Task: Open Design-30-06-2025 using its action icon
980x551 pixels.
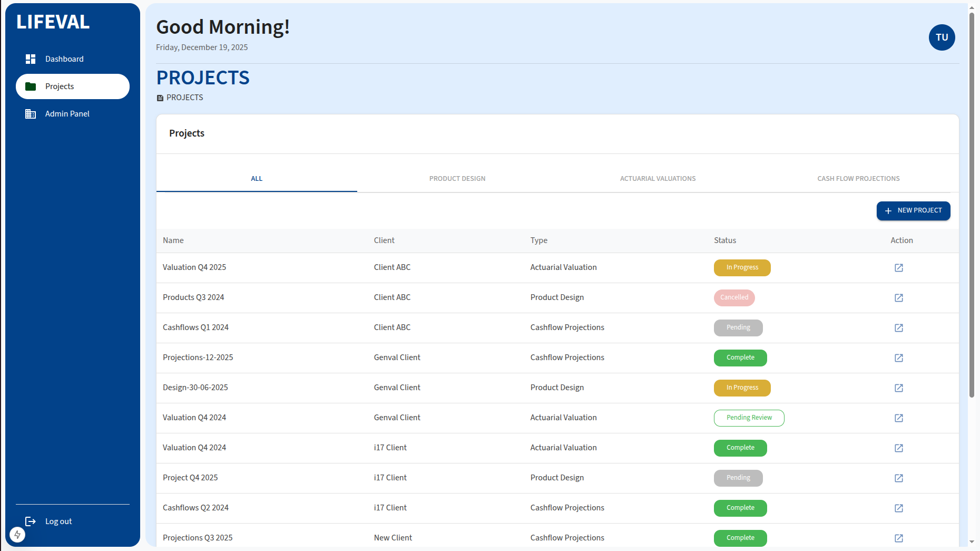Action: 899,388
